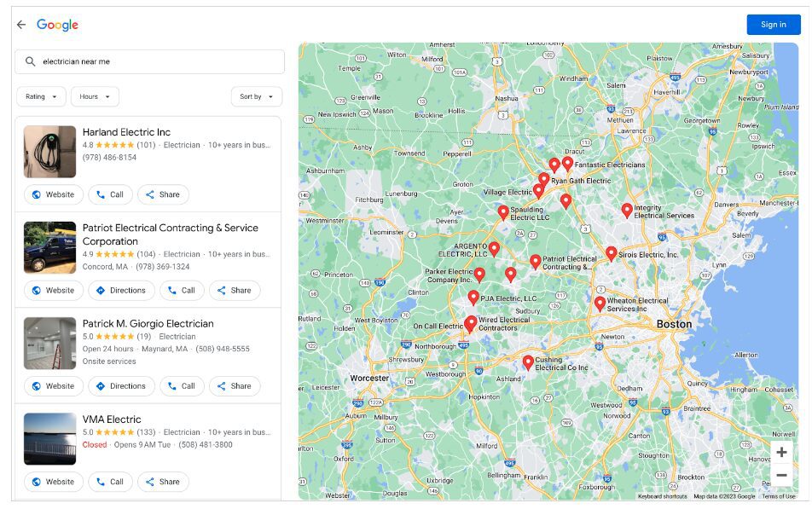Screen dimensions: 812x509
Task: Go back using the left arrow icon
Action: 21,25
